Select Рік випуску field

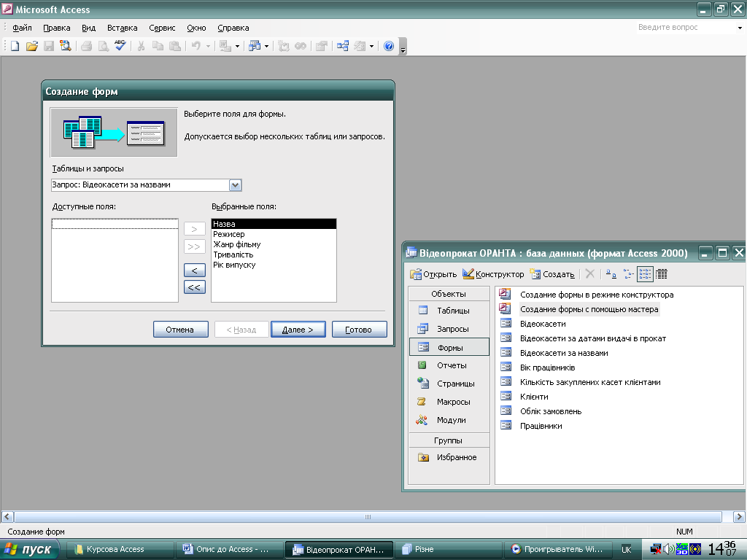pos(274,265)
